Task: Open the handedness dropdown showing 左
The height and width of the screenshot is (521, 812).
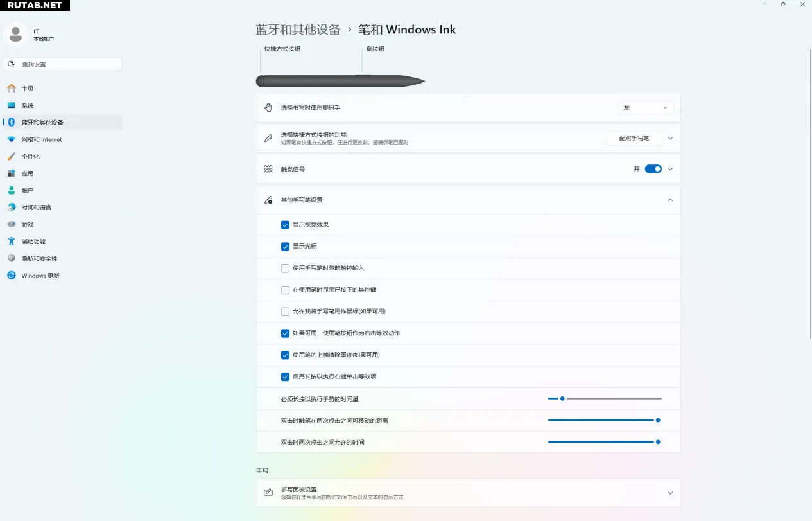Action: tap(646, 107)
